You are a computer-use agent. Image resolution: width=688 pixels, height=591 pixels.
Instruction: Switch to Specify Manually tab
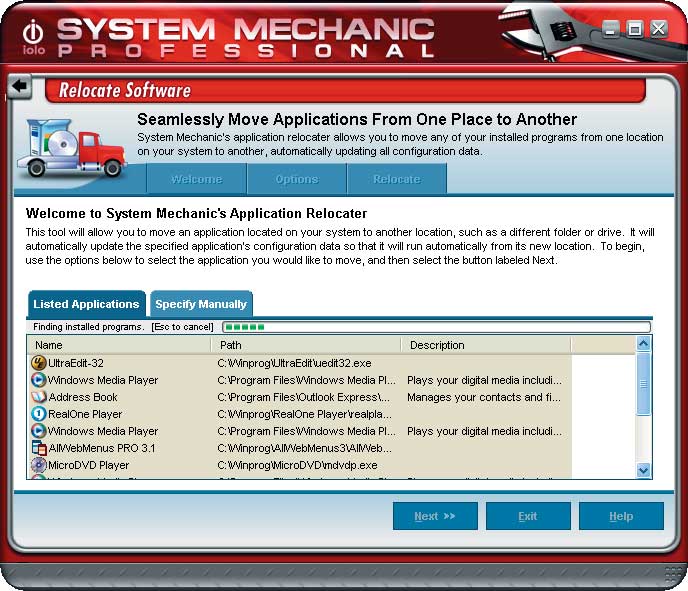[201, 304]
